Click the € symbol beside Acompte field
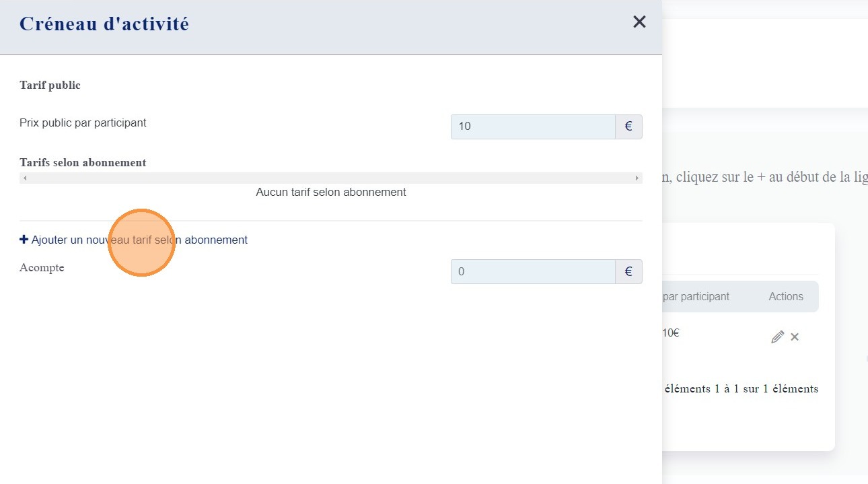This screenshot has width=868, height=484. 628,272
